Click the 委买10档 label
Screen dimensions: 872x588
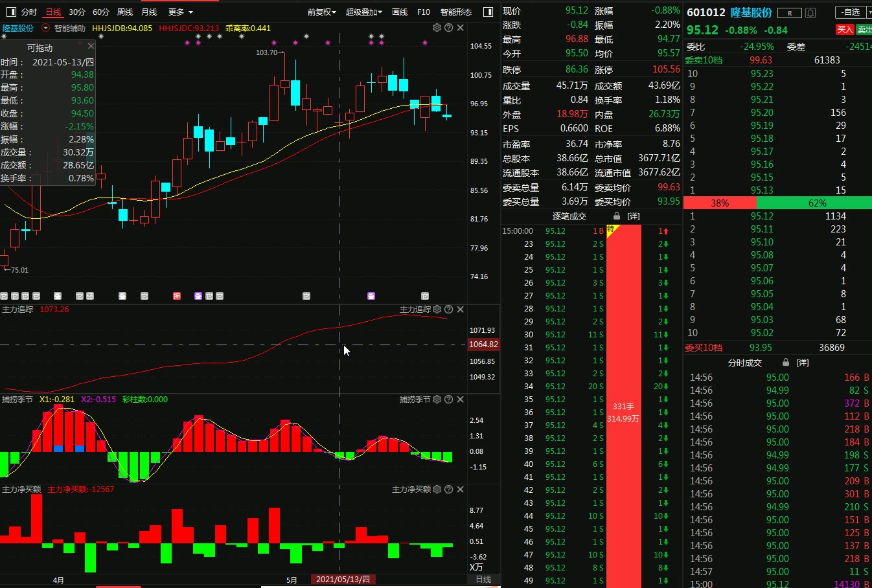704,348
